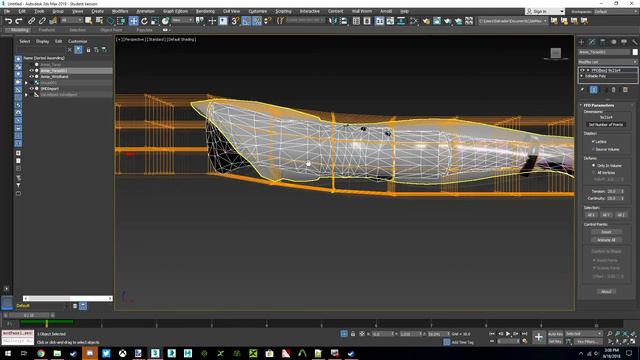This screenshot has height=360, width=640.
Task: Click the Pin Stack icon
Action: pos(582,90)
